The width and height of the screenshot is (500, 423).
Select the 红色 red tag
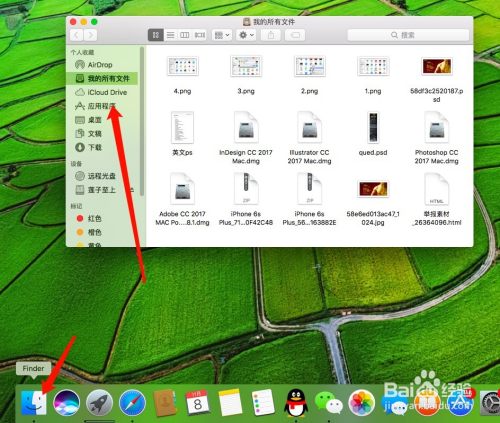pyautogui.click(x=102, y=219)
